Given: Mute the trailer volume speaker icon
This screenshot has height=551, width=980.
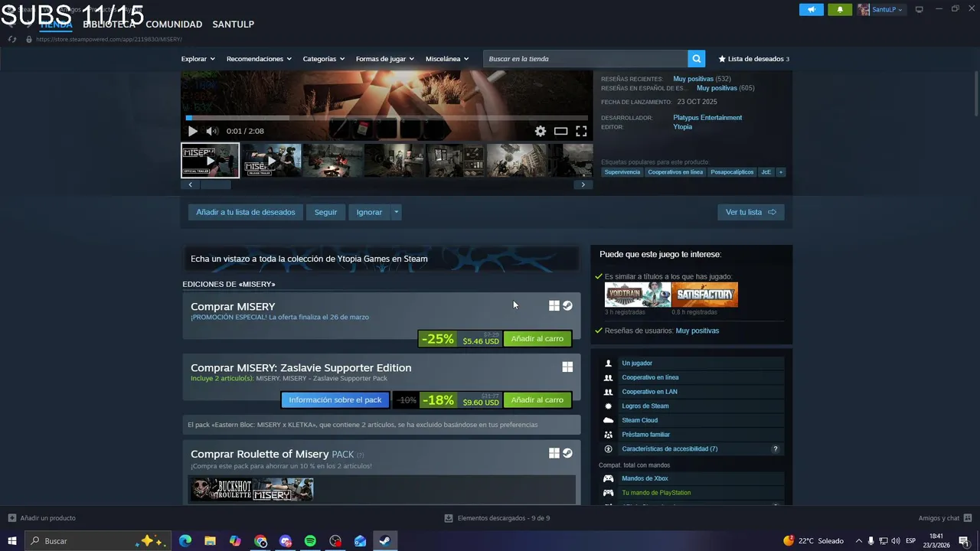Looking at the screenshot, I should 212,131.
